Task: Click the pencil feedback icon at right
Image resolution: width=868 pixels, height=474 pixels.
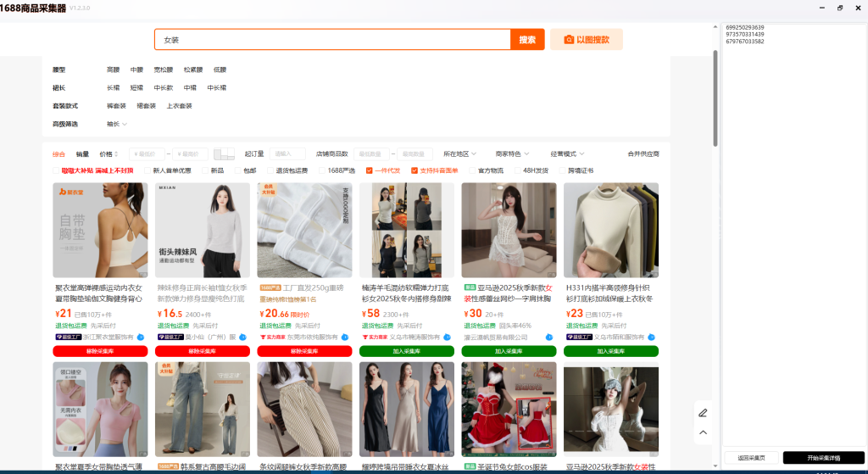Action: [x=703, y=413]
